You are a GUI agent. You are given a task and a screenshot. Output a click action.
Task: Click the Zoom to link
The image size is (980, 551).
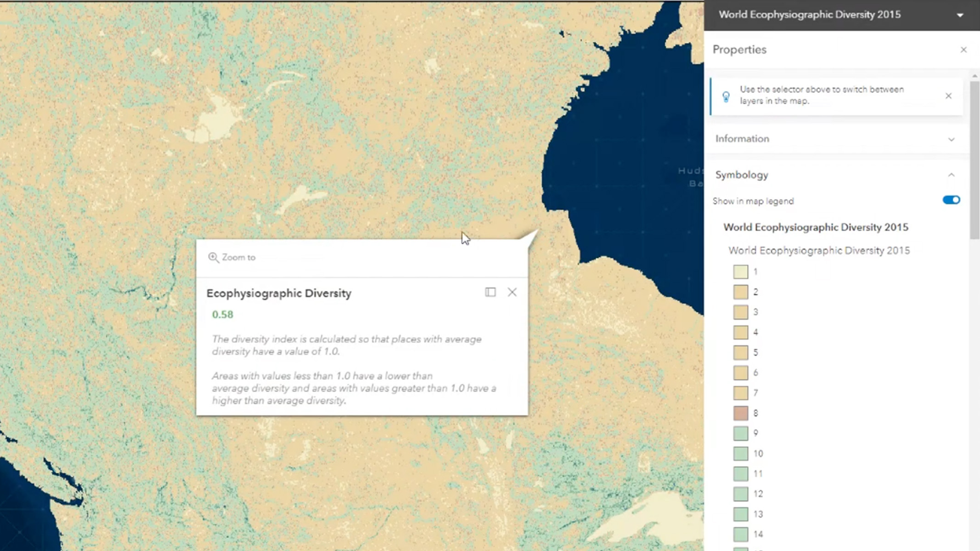click(238, 257)
